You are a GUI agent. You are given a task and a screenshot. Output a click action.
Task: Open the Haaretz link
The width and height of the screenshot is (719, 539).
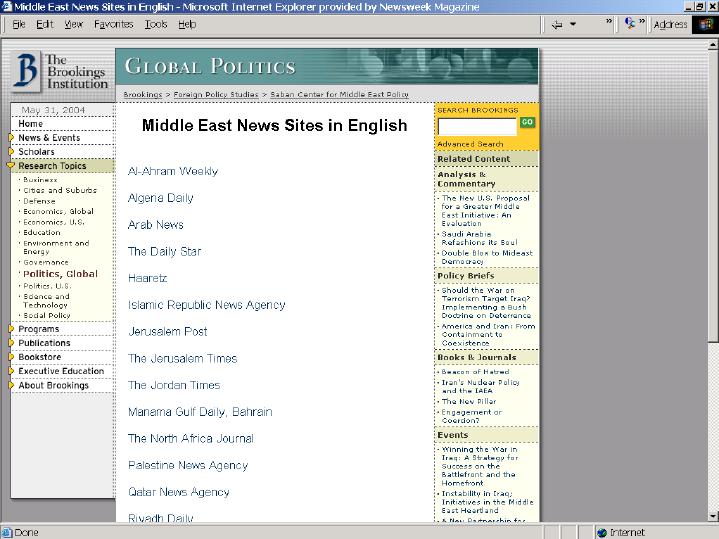(147, 278)
